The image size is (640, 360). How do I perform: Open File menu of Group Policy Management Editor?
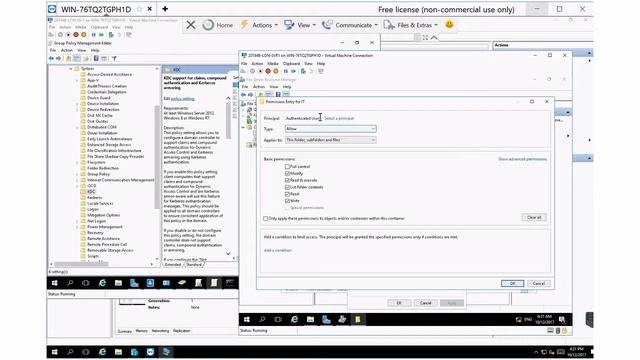click(53, 50)
